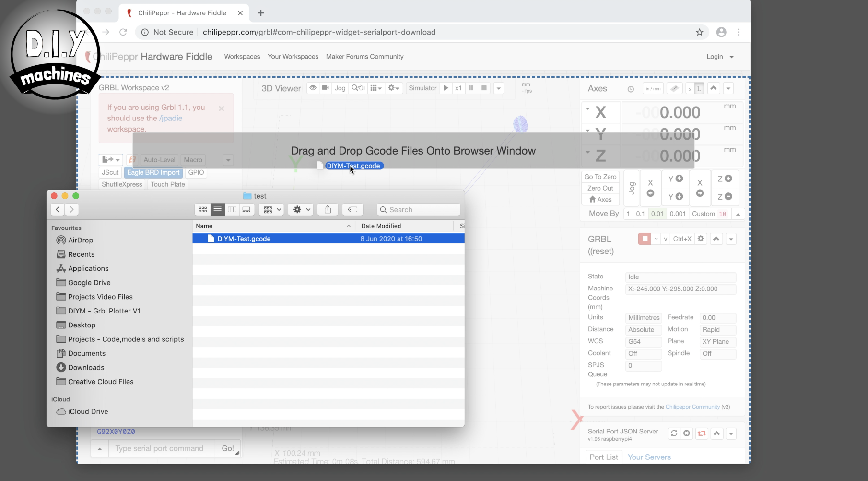Click the serial port command input field

[162, 448]
